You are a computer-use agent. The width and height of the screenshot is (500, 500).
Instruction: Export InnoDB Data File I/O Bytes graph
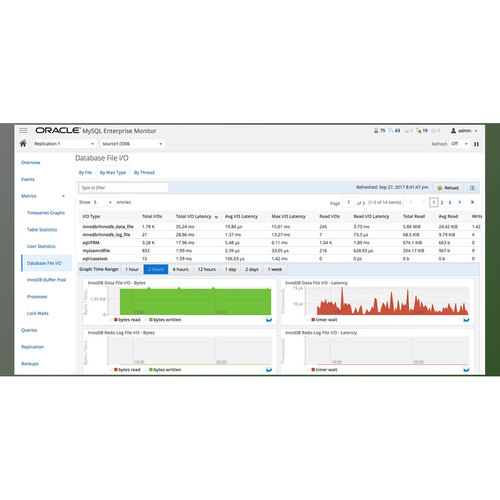point(269,320)
